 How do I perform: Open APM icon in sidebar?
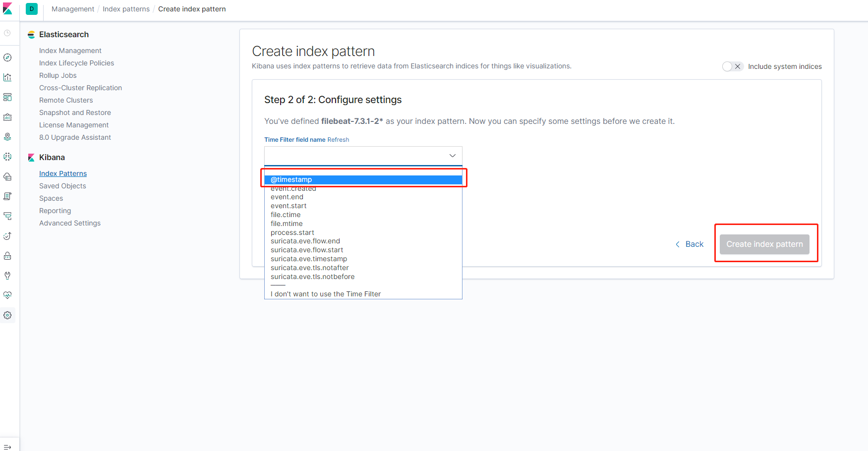[7, 216]
